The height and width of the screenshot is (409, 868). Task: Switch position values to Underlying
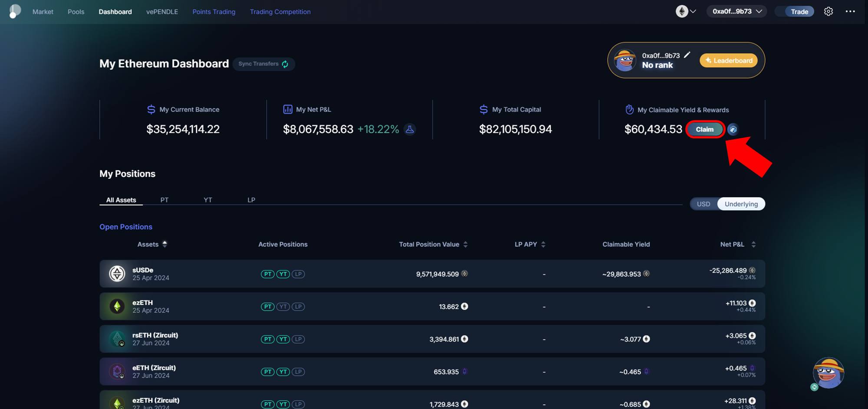[741, 204]
